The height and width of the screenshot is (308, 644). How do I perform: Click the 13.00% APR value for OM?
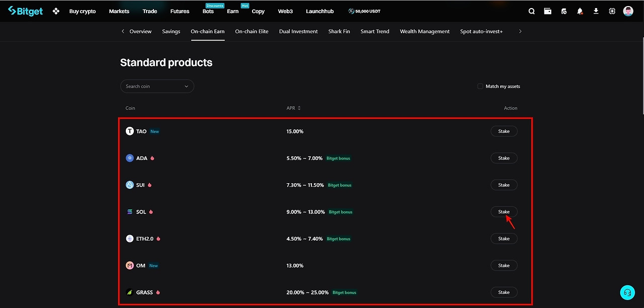point(295,265)
